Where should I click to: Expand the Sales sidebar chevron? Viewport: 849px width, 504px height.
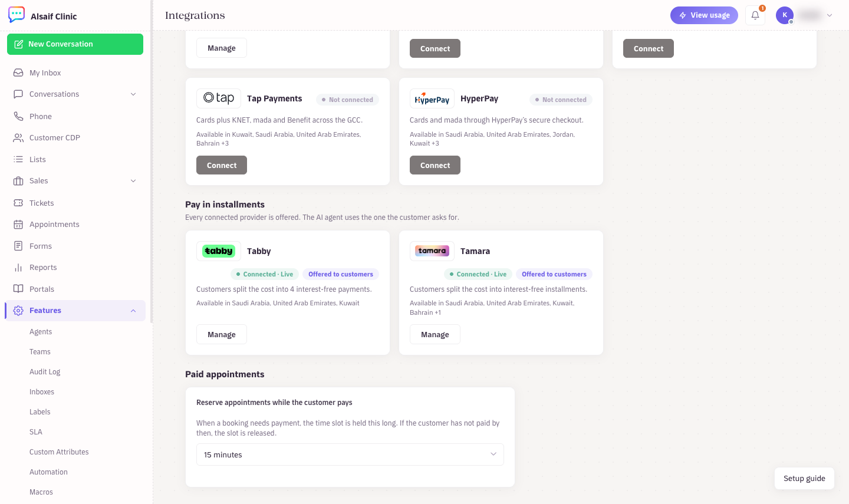133,181
